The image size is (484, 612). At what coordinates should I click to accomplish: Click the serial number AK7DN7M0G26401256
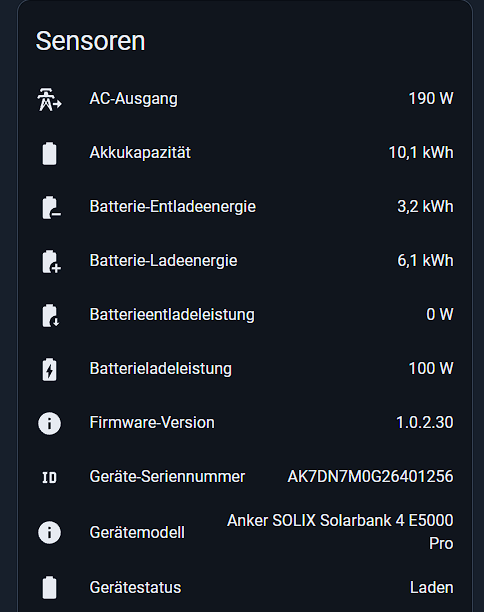pos(370,477)
